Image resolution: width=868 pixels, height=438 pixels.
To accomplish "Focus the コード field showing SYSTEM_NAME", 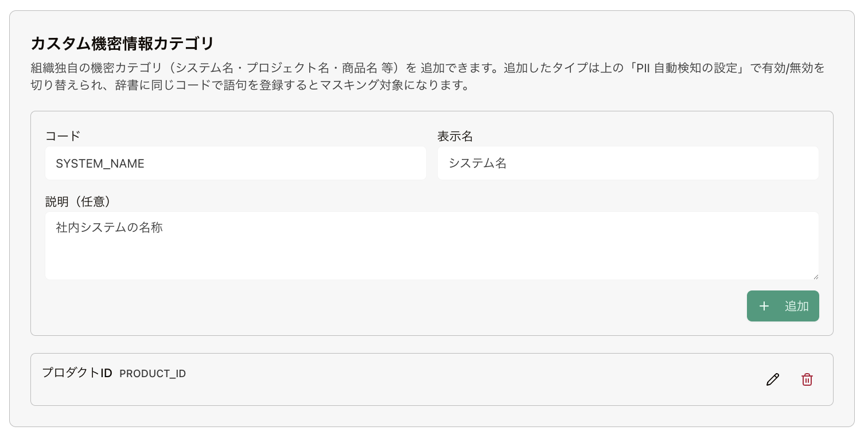I will [x=235, y=163].
